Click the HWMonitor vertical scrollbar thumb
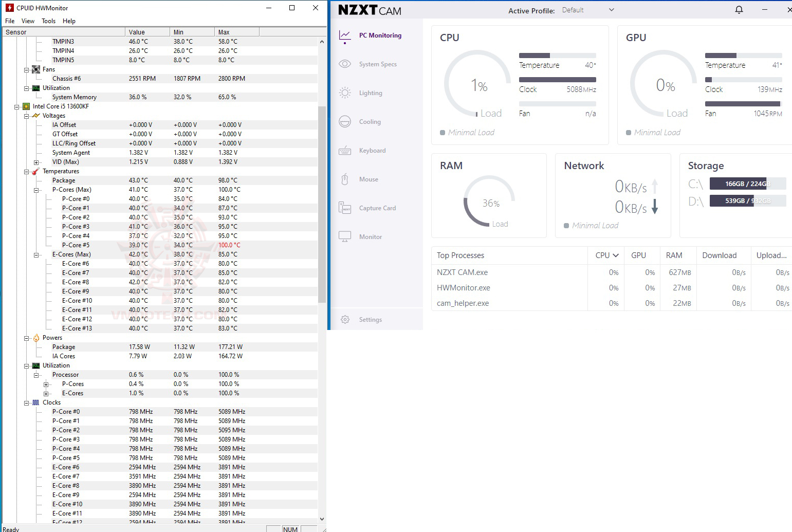This screenshot has width=792, height=532. click(322, 204)
